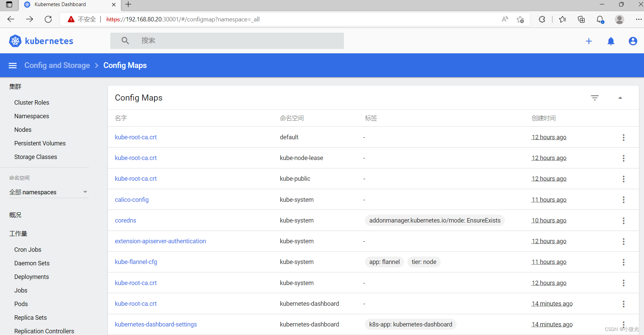Image resolution: width=644 pixels, height=335 pixels.
Task: Open Persistent Volumes in sidebar
Action: (40, 143)
